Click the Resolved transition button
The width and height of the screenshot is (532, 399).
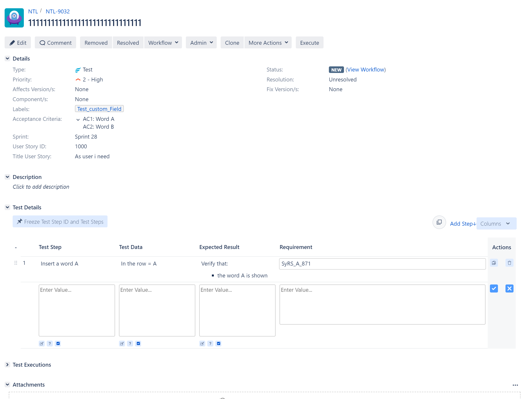pyautogui.click(x=128, y=43)
